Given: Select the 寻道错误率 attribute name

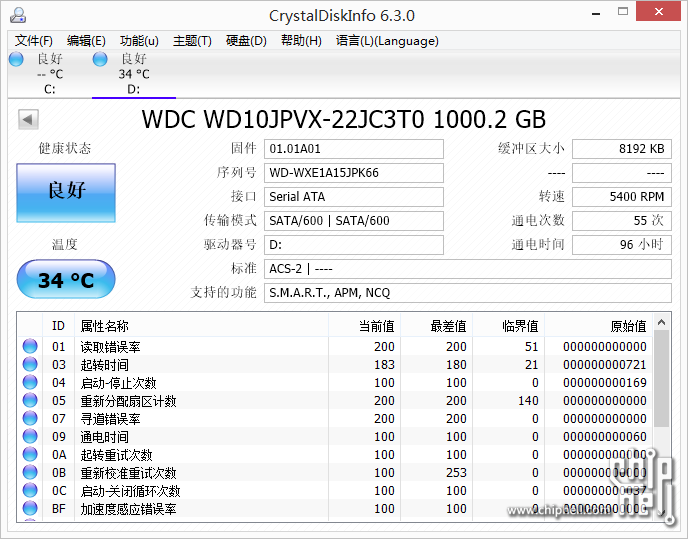Looking at the screenshot, I should [x=110, y=419].
